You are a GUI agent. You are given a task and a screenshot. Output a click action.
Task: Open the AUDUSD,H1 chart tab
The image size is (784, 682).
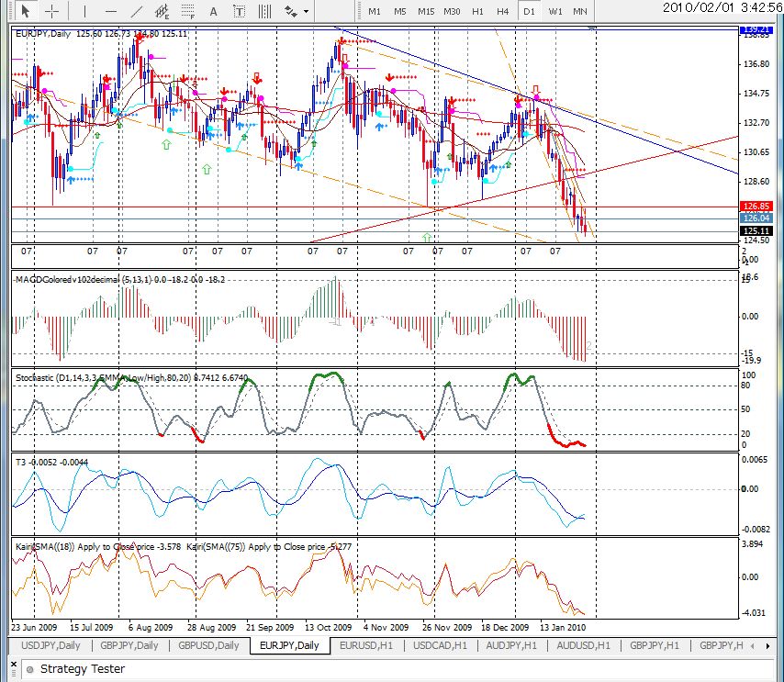click(584, 645)
